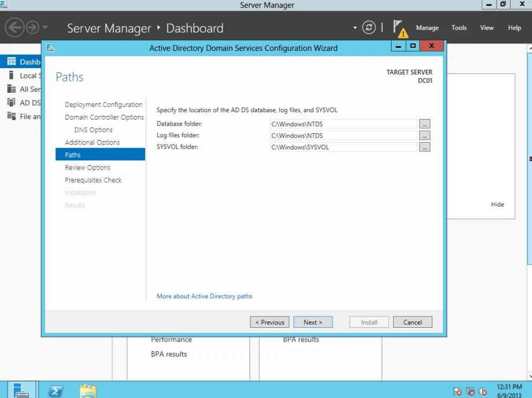Open File Explorer from the taskbar
The image size is (532, 398).
tap(88, 391)
